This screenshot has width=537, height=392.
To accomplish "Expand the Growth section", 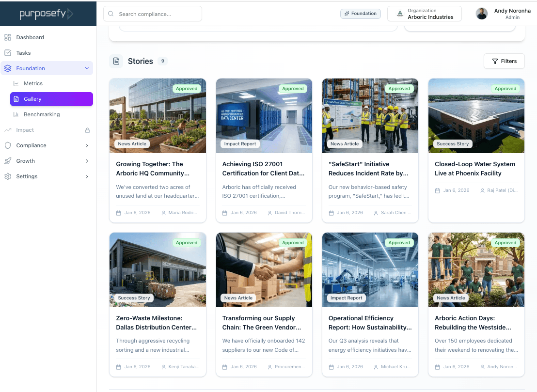I will tap(87, 161).
